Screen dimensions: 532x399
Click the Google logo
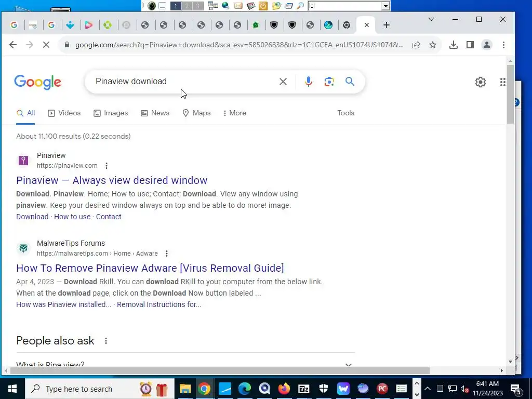[37, 82]
